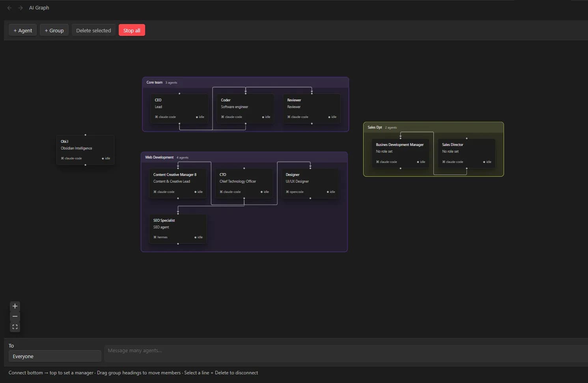588x383 pixels.
Task: Click the bottom connection handle of SEO Specialist
Action: 178,244
